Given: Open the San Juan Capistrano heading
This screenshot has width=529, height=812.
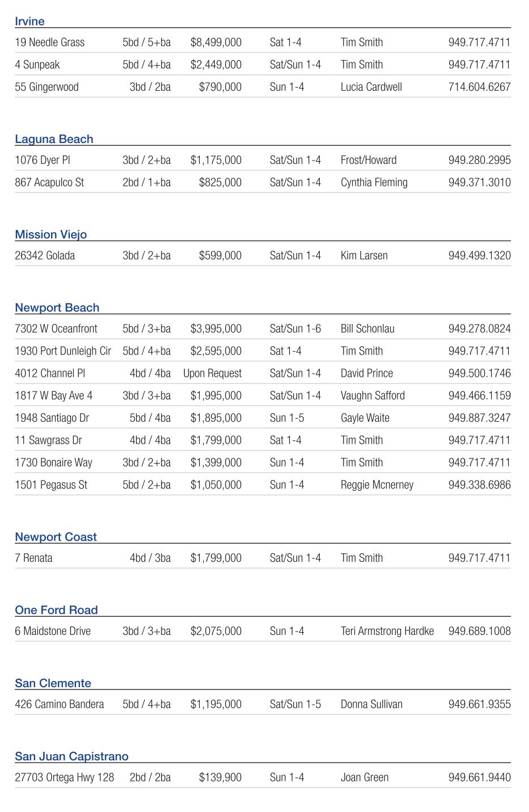Looking at the screenshot, I should (71, 757).
